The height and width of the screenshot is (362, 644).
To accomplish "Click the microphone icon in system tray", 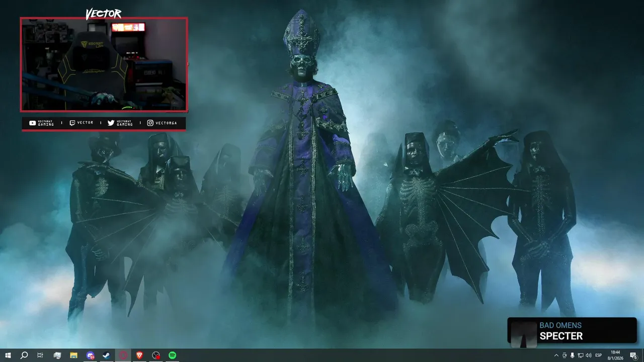I will (x=572, y=355).
